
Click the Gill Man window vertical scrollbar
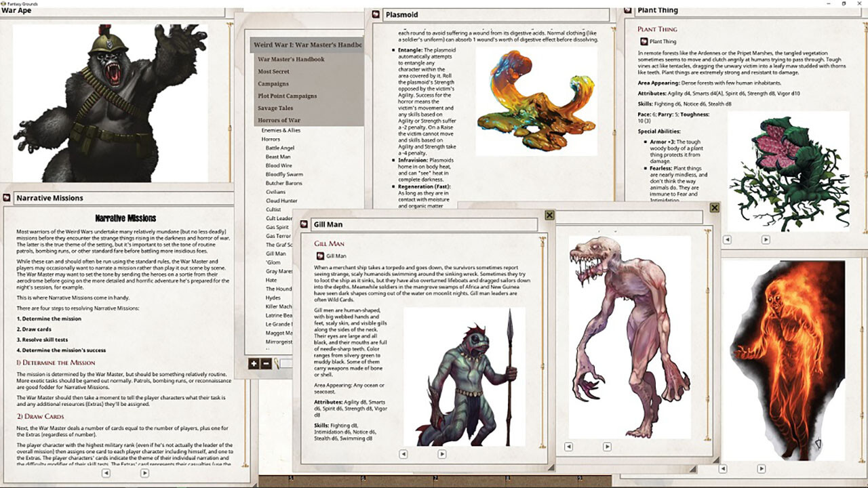tap(541, 339)
